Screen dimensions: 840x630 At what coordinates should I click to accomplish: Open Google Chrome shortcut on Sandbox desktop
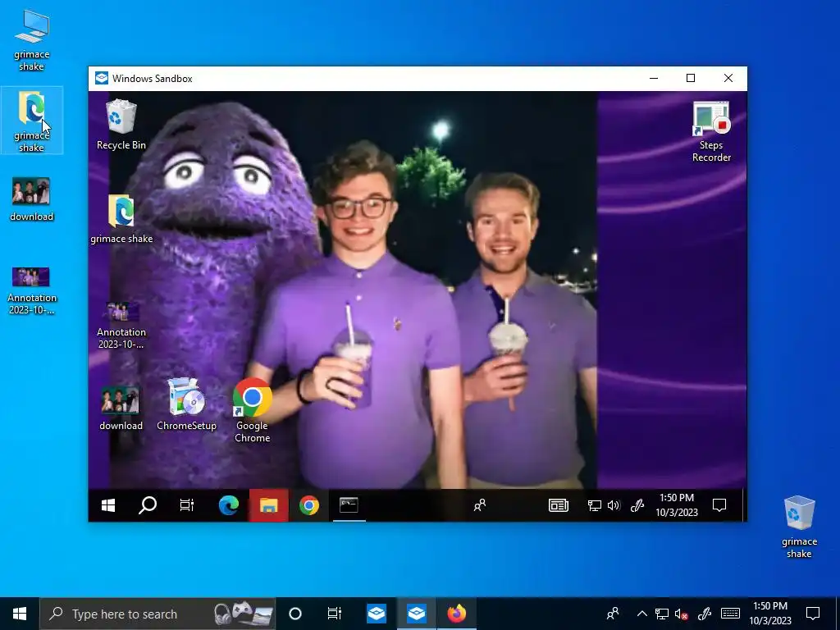click(253, 410)
